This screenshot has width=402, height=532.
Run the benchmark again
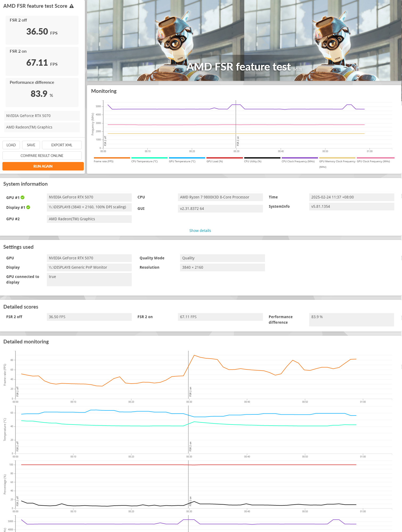pos(43,166)
